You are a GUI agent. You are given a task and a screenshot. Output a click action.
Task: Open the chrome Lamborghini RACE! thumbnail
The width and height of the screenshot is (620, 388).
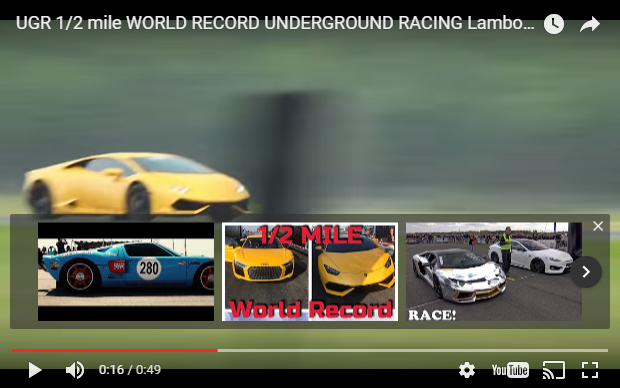click(x=494, y=272)
